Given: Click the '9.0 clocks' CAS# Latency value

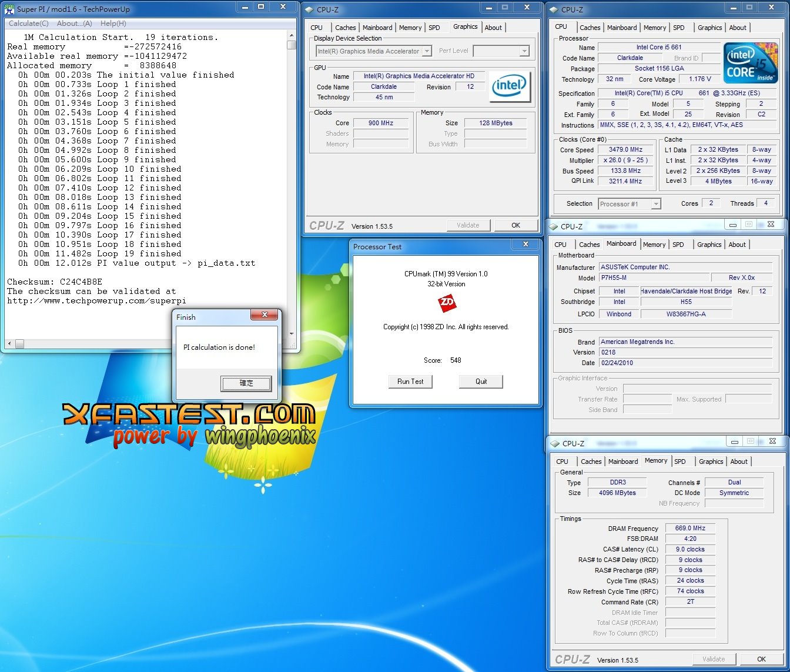Looking at the screenshot, I should pyautogui.click(x=690, y=549).
